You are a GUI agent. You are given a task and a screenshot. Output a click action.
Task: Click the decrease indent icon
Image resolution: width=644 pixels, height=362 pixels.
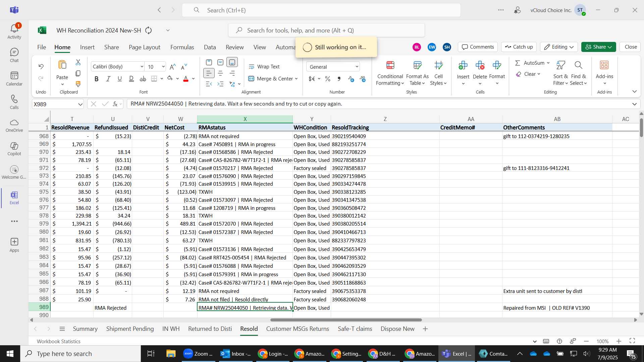[x=209, y=84]
